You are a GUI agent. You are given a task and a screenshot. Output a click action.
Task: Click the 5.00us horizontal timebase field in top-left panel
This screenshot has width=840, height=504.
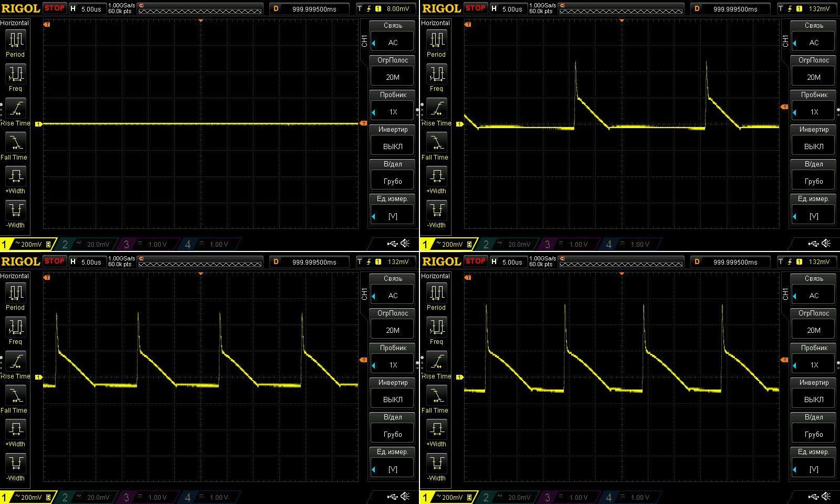pyautogui.click(x=90, y=9)
